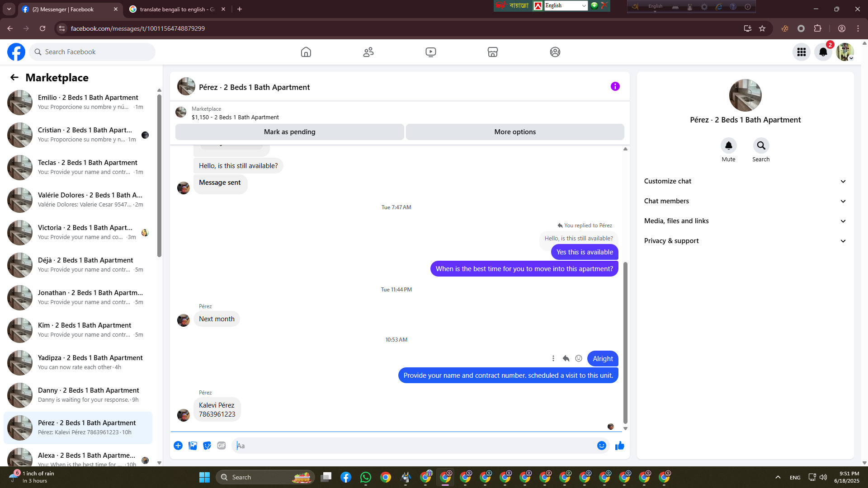Open more actions plus icon in composer
The height and width of the screenshot is (488, 868).
[x=178, y=446]
